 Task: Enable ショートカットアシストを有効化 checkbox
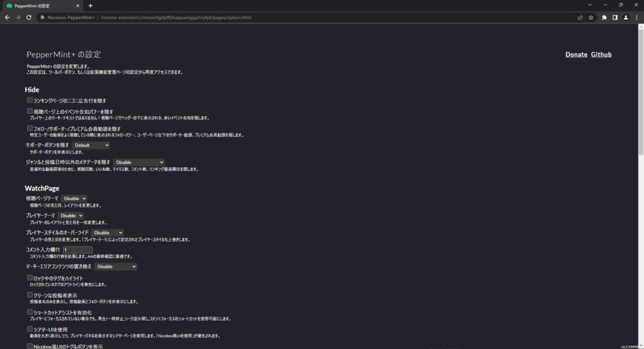point(30,312)
